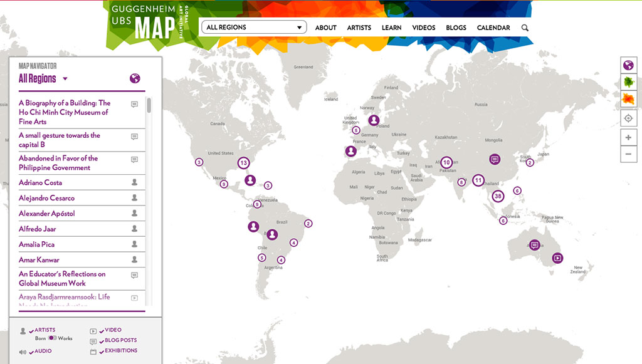This screenshot has width=642, height=364.
Task: Open the VIDEOS menu item
Action: pos(424,28)
